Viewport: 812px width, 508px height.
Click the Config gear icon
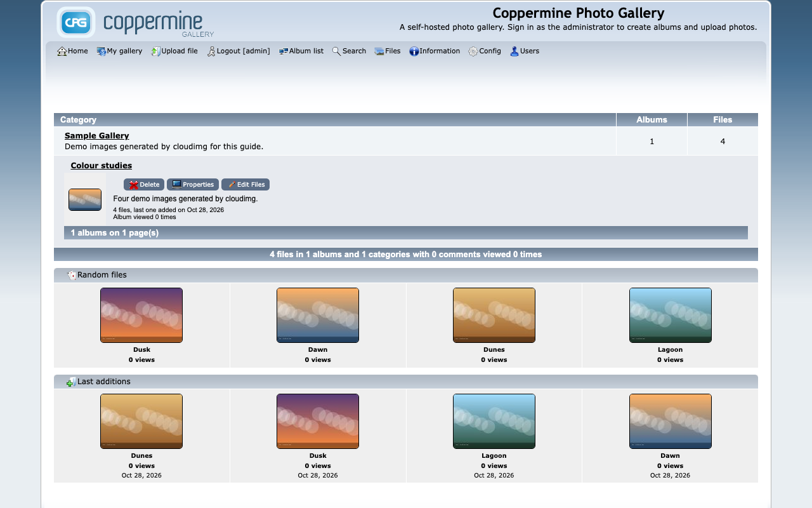(473, 51)
